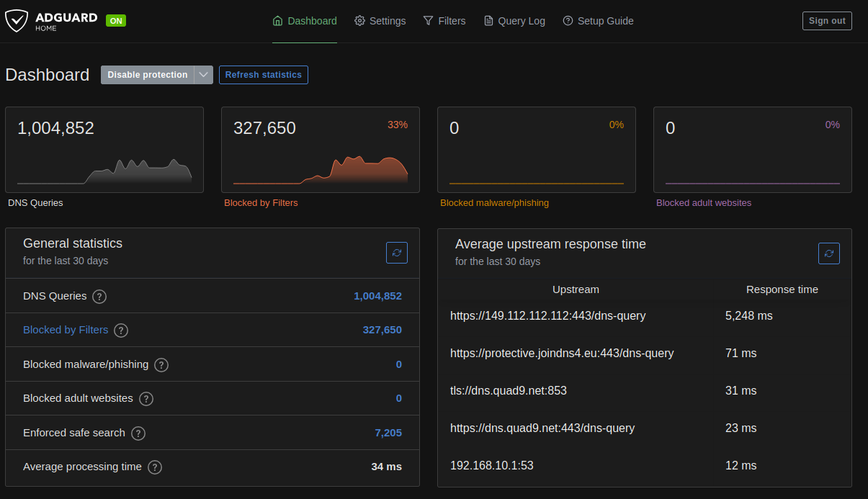Click the Upstream column header
The image size is (868, 499).
click(x=576, y=289)
